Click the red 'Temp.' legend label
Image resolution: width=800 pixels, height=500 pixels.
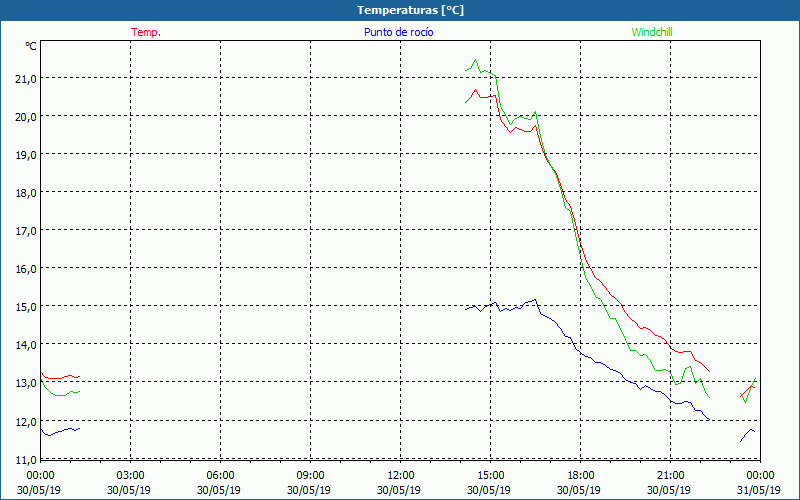146,32
